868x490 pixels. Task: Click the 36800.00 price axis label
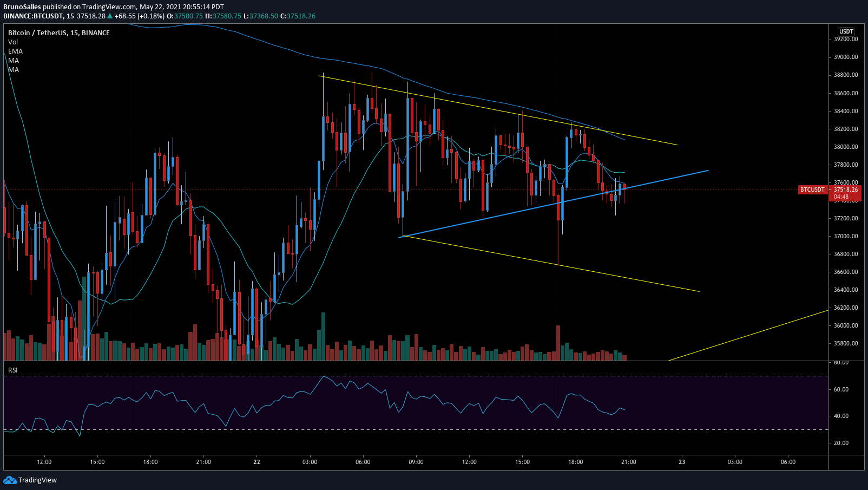(x=846, y=254)
